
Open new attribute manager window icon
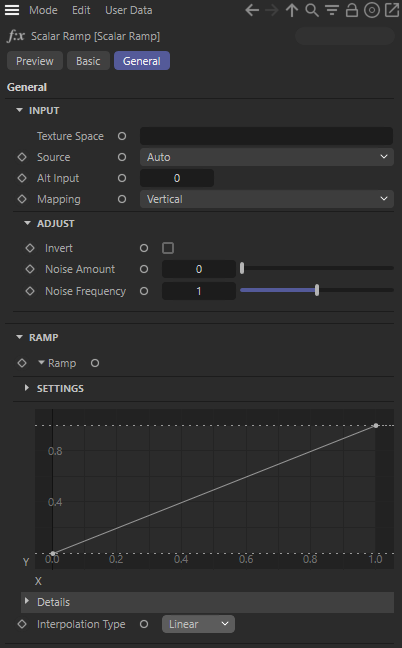(392, 10)
